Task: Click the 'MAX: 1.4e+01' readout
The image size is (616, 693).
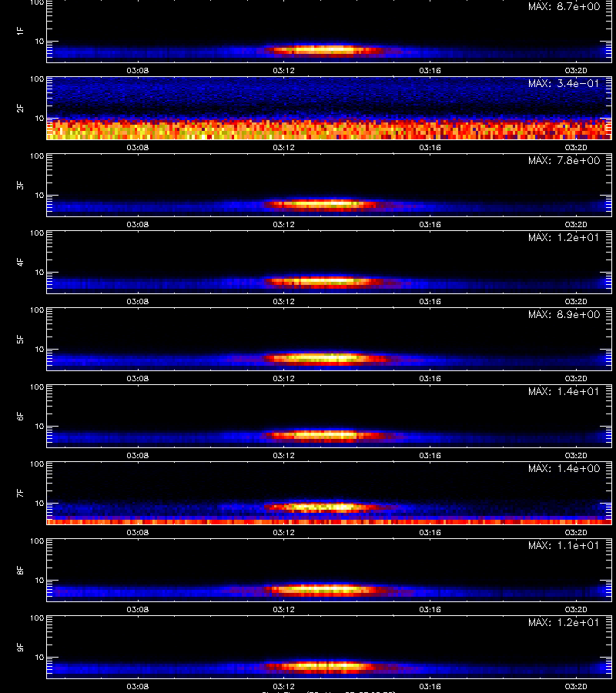Action: pos(564,392)
